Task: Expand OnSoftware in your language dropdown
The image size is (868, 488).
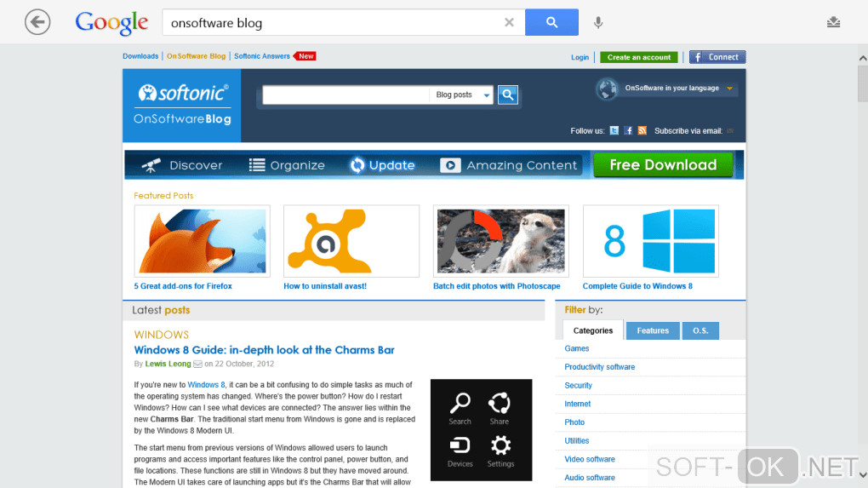Action: click(729, 89)
